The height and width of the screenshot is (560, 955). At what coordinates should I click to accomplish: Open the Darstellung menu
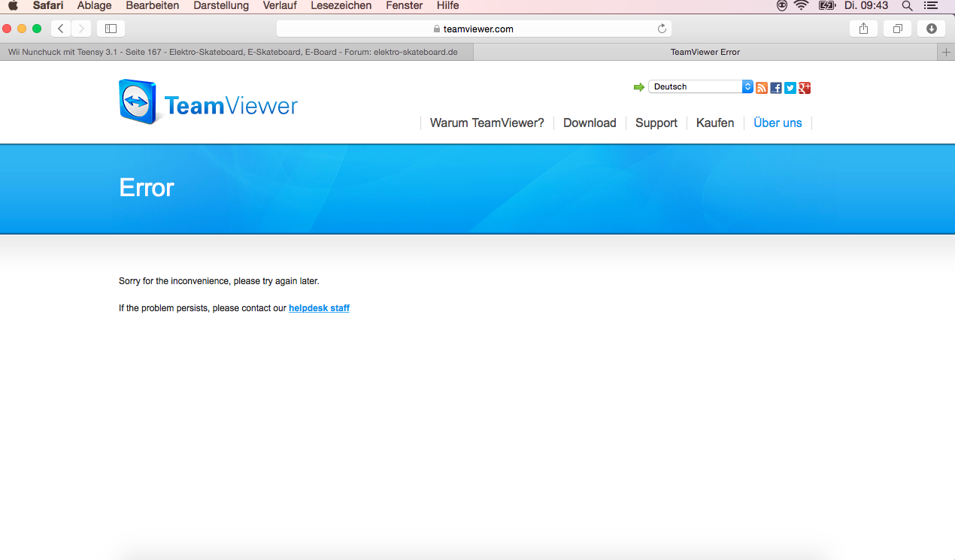(221, 6)
